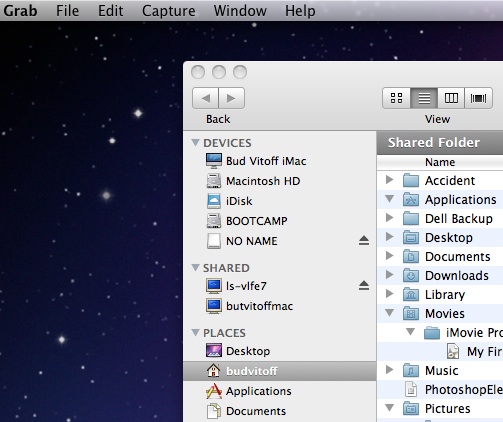
Task: Collapse the Applications folder in file list
Action: click(x=389, y=199)
